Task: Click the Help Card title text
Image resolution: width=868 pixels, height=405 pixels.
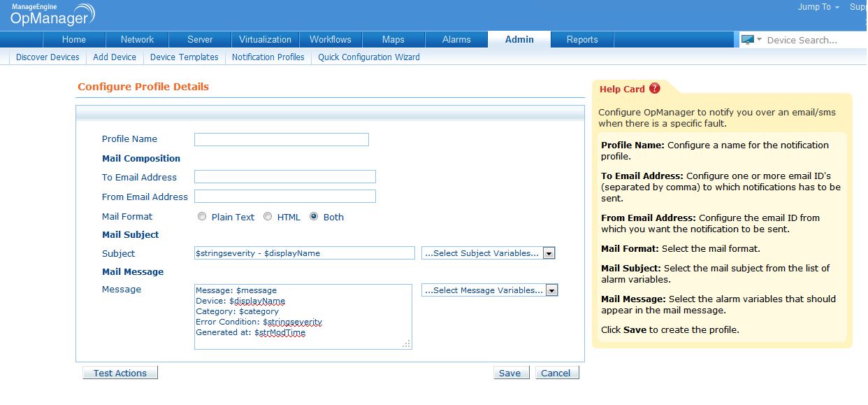Action: coord(622,89)
